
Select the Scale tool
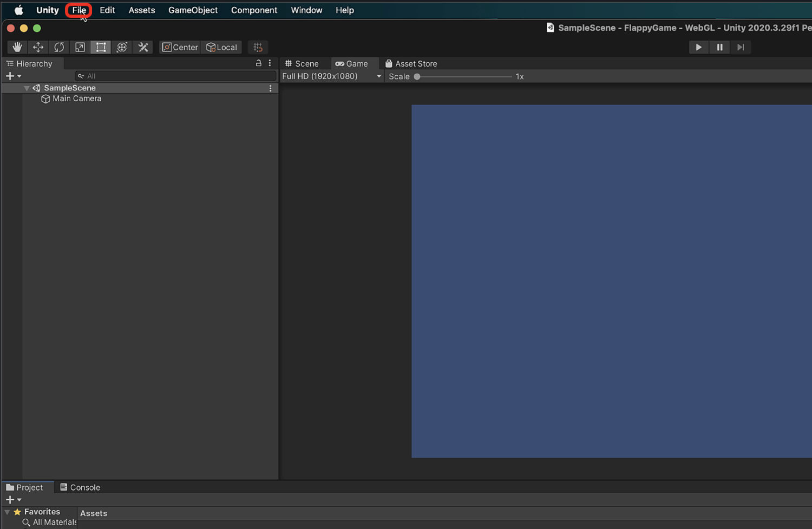(80, 47)
